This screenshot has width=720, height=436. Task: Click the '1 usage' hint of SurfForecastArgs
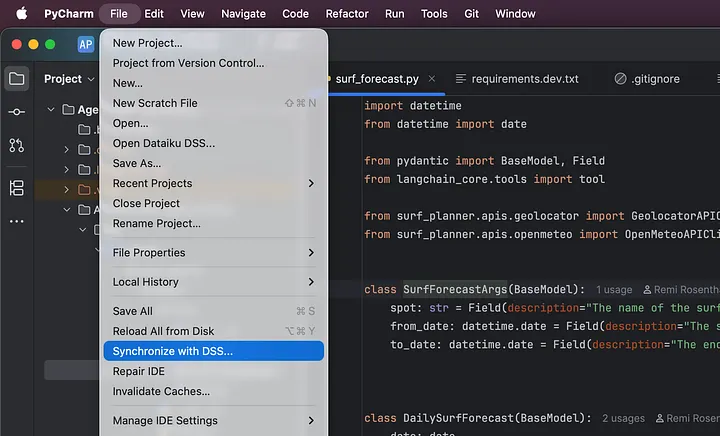click(x=614, y=290)
